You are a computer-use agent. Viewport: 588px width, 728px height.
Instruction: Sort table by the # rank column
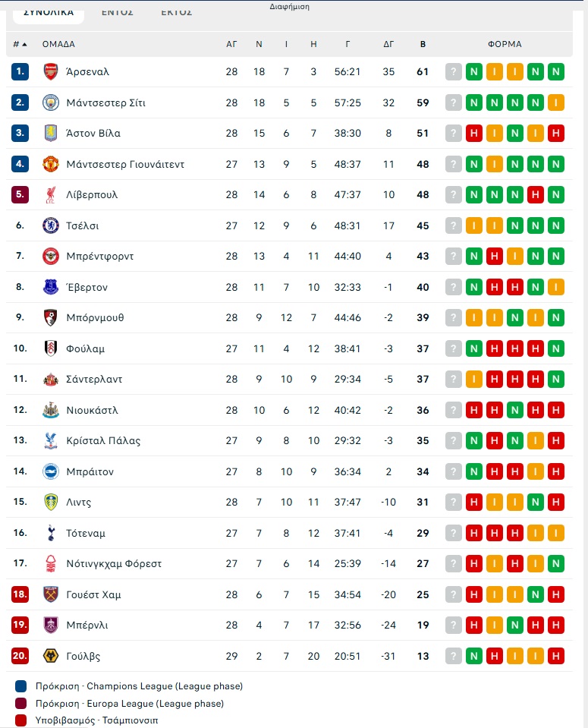20,44
